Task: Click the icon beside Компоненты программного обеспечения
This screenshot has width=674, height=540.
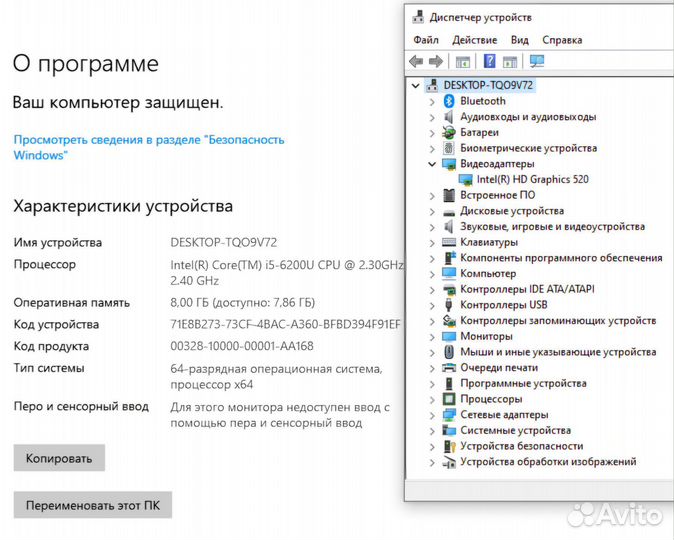Action: (449, 258)
